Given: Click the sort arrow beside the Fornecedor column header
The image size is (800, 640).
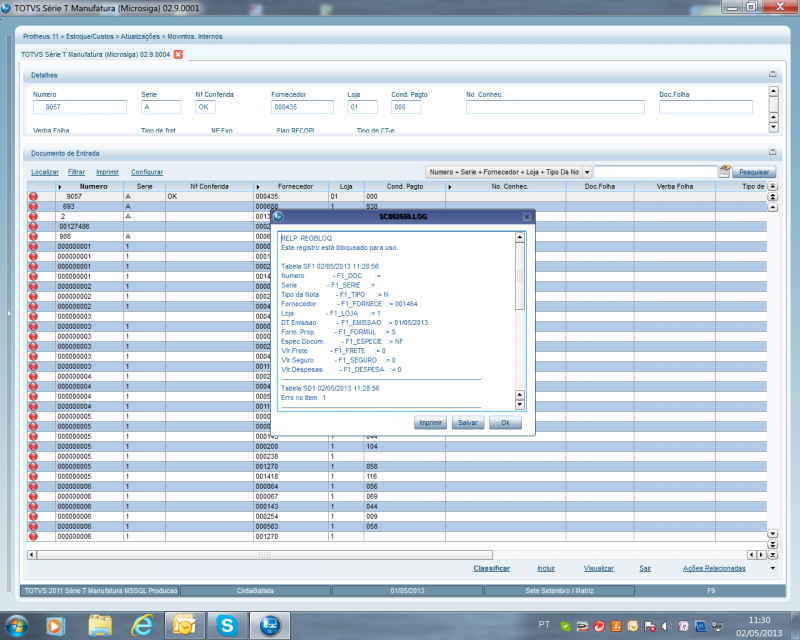Looking at the screenshot, I should click(x=258, y=187).
